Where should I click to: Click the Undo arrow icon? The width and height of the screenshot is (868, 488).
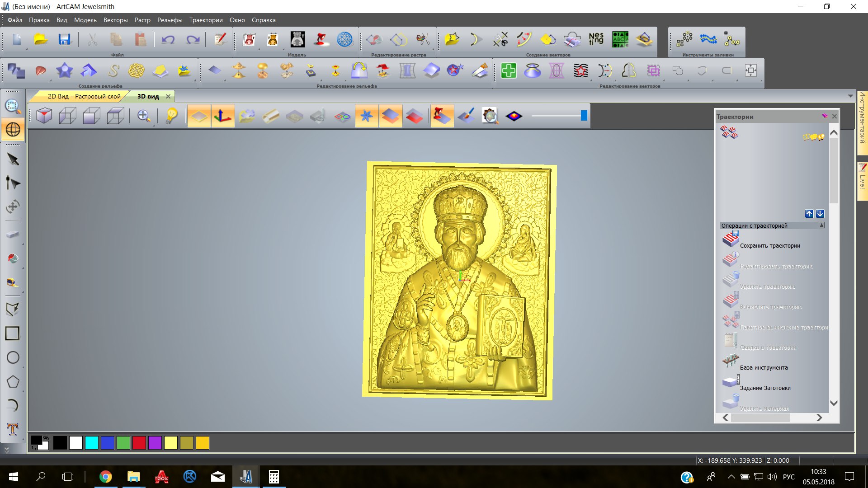168,40
